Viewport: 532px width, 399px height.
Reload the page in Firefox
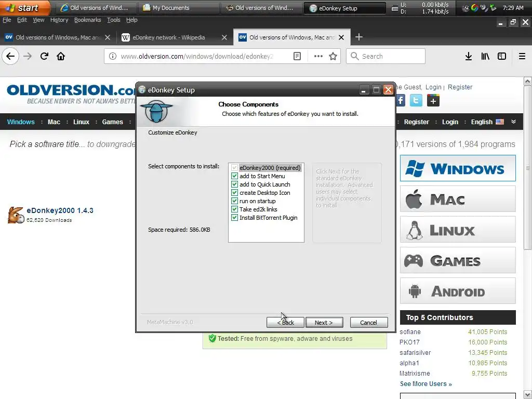point(44,56)
